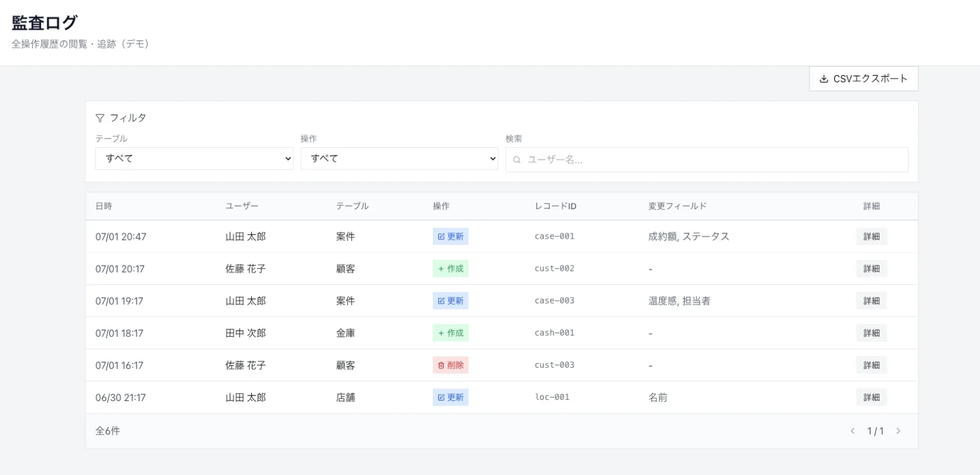Click 作成 badge in the cash-001 row
This screenshot has height=475, width=980.
450,333
